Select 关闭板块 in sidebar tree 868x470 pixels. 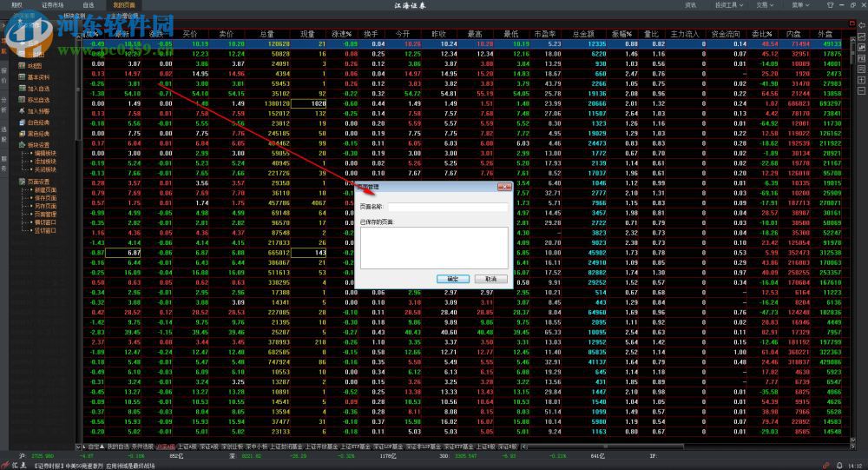pos(45,169)
